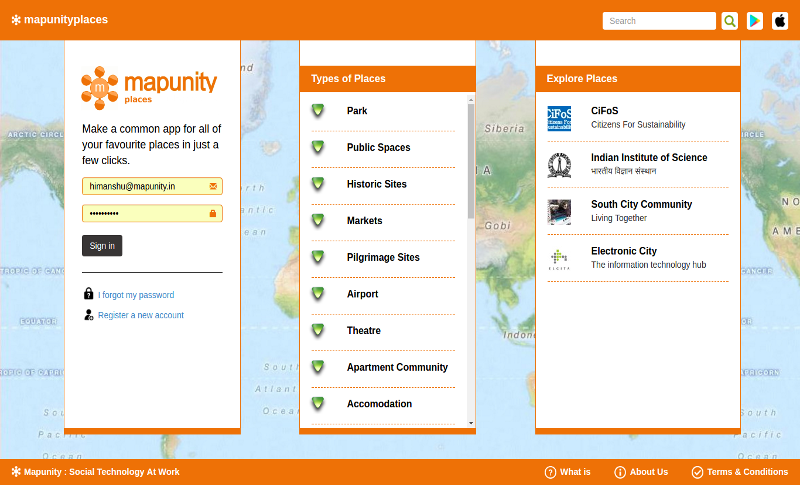The height and width of the screenshot is (485, 800).
Task: Click the mapunity places orange logo
Action: [x=149, y=88]
